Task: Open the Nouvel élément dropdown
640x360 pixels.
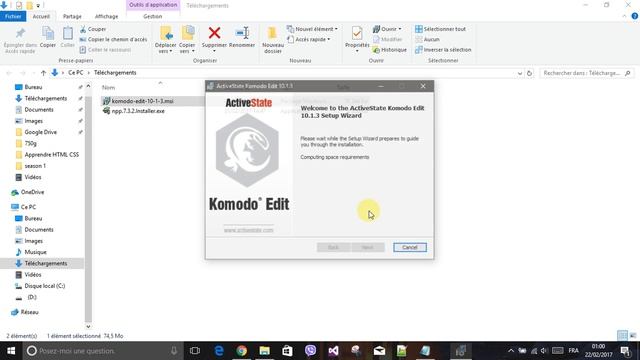Action: pyautogui.click(x=312, y=29)
